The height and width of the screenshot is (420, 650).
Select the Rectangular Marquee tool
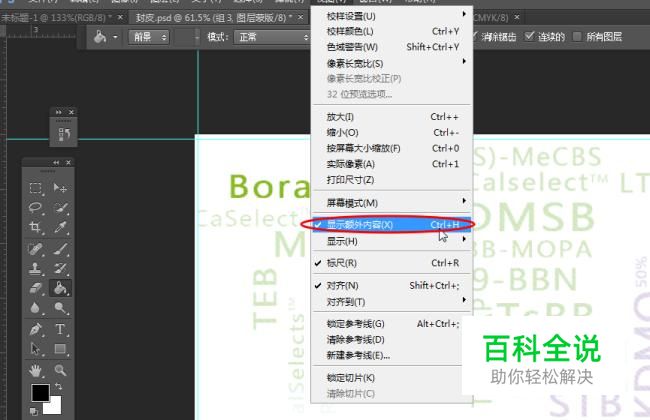pyautogui.click(x=36, y=188)
